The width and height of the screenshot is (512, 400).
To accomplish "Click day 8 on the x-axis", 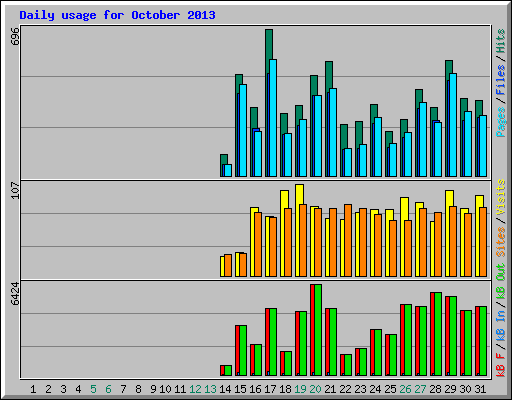I will [138, 389].
